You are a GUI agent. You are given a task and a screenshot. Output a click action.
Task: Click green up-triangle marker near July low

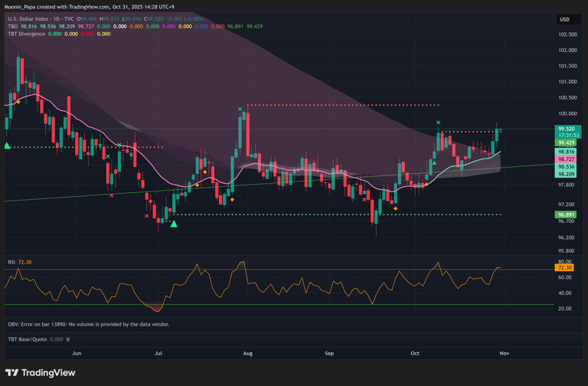(174, 224)
